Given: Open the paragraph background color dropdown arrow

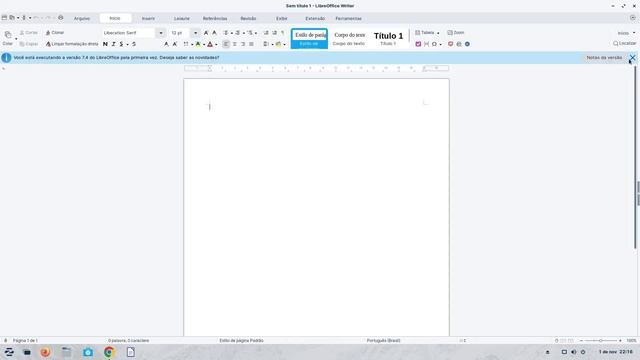Looking at the screenshot, I should click(284, 44).
